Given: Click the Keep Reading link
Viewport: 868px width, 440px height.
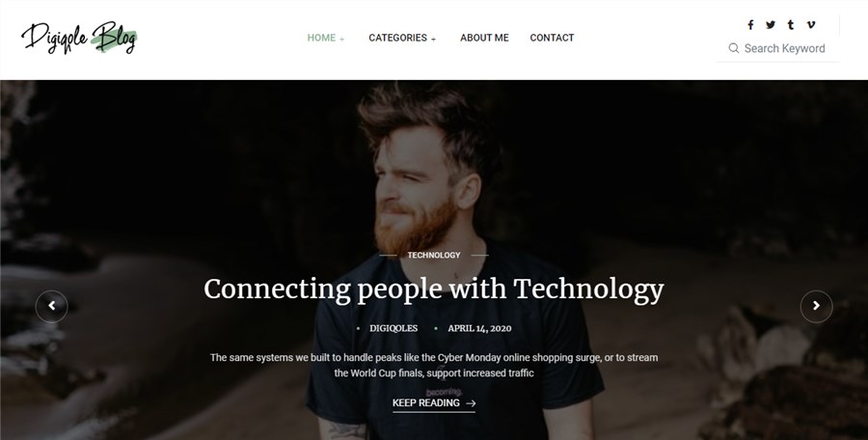Looking at the screenshot, I should click(434, 403).
